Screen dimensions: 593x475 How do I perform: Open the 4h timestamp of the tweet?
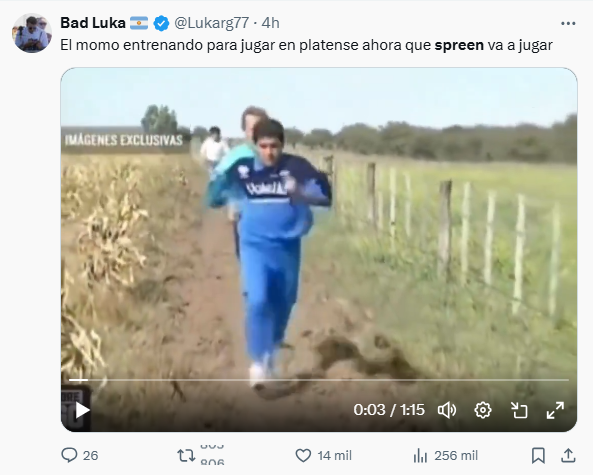(x=270, y=23)
